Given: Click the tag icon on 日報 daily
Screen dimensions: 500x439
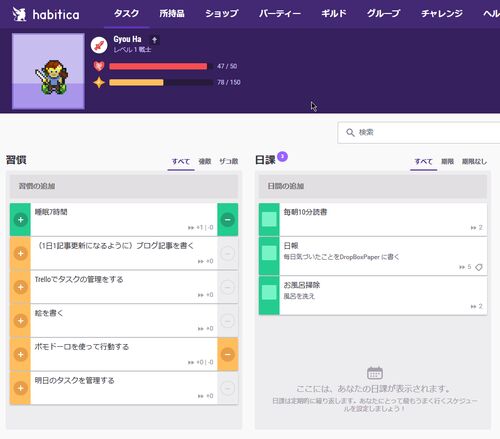Looking at the screenshot, I should (x=479, y=267).
